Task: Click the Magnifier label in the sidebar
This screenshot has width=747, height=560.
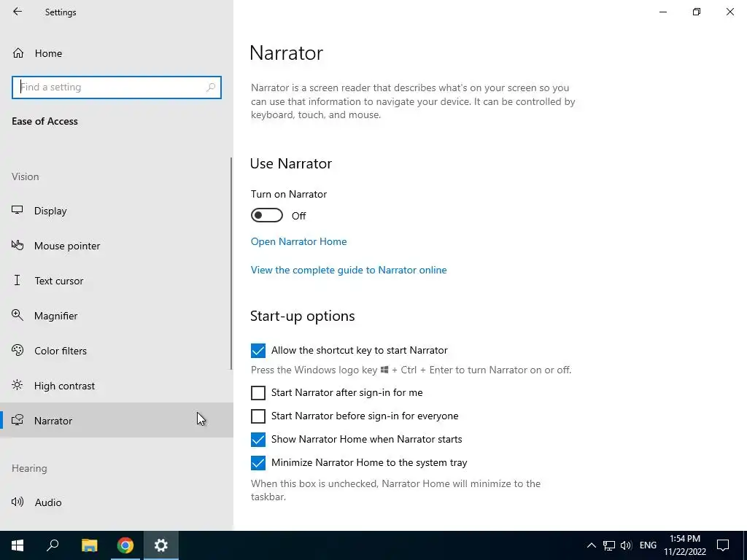Action: pyautogui.click(x=55, y=316)
